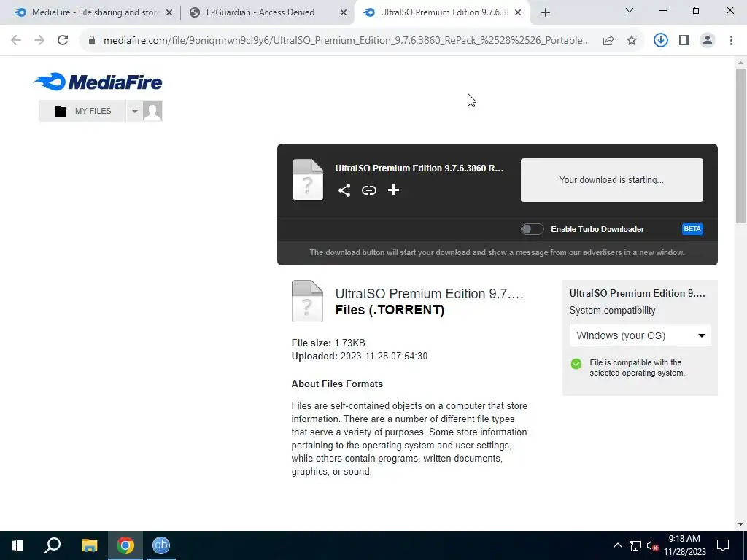Click the 'Your download is starting...' button
Image resolution: width=747 pixels, height=560 pixels.
pos(612,180)
